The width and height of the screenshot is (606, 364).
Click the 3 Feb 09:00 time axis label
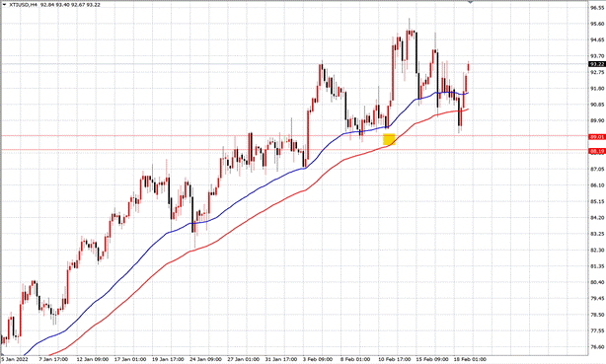(318, 359)
